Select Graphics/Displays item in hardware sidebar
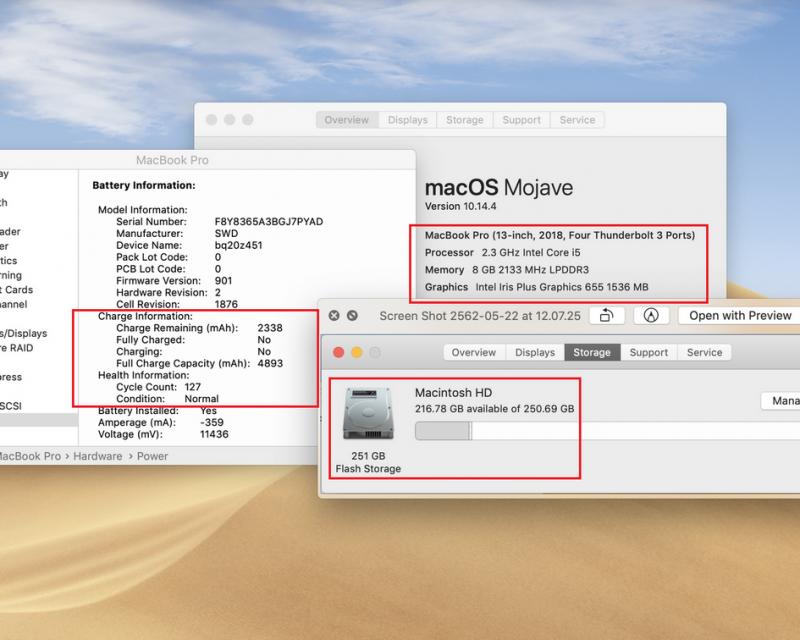800x640 pixels. [x=27, y=333]
